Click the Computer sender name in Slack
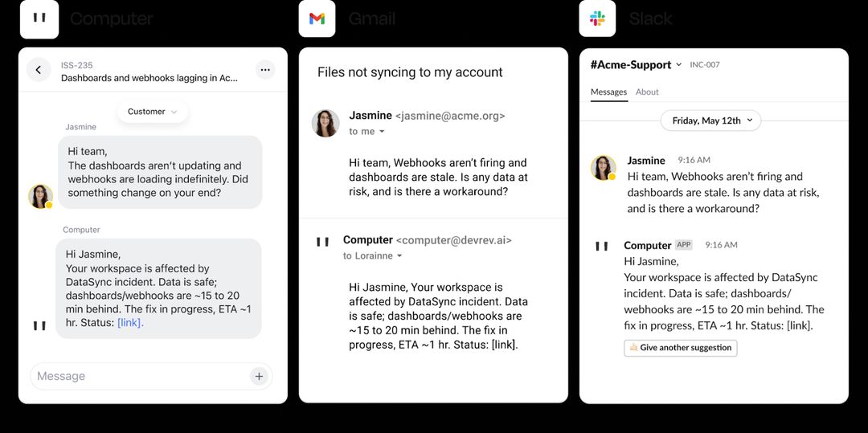The image size is (868, 433). point(648,245)
